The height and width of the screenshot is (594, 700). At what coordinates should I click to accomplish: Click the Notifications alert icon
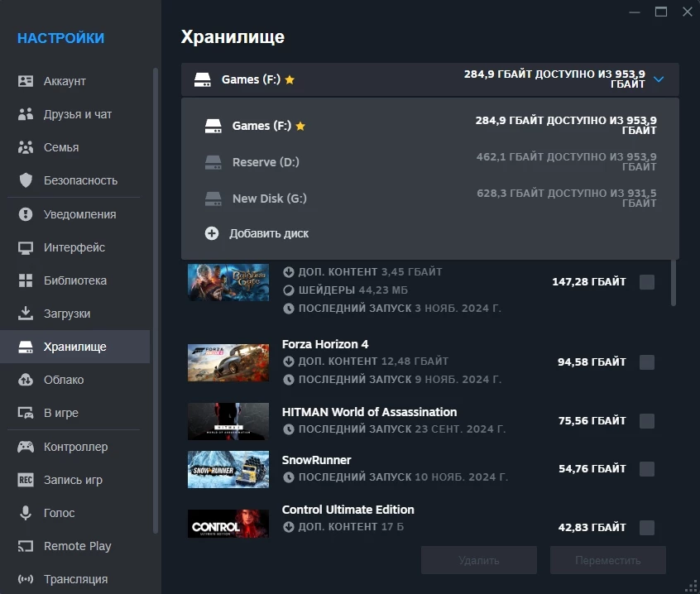[x=26, y=214]
